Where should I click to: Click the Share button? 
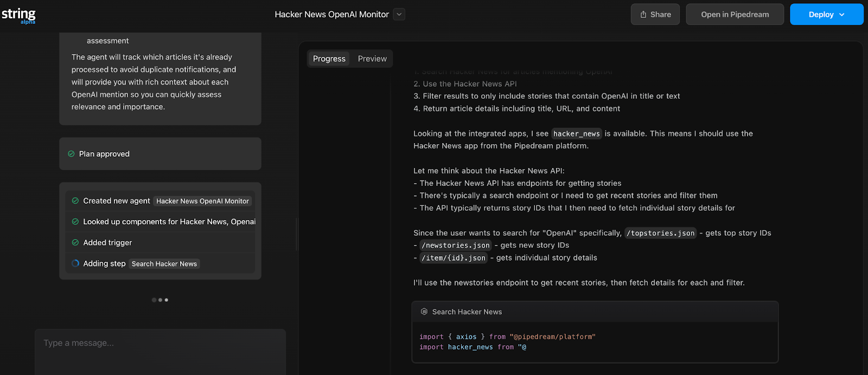[655, 15]
